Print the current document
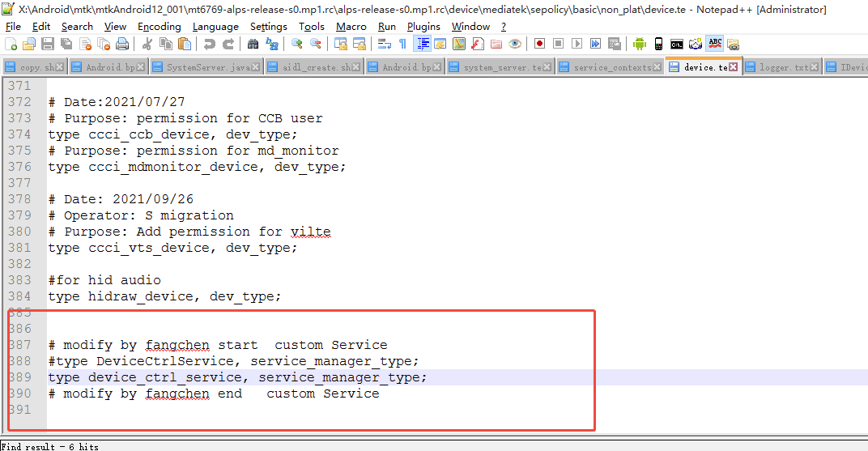The width and height of the screenshot is (868, 451). [122, 45]
